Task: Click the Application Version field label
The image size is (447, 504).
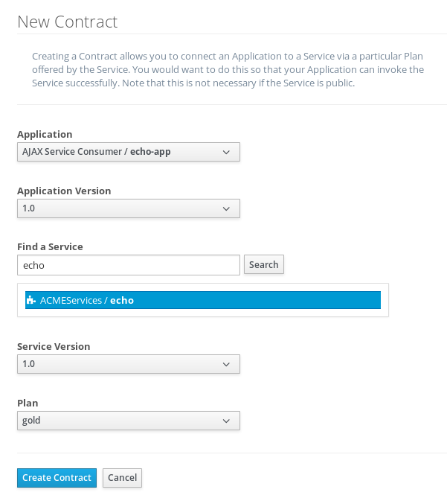Action: tap(64, 191)
